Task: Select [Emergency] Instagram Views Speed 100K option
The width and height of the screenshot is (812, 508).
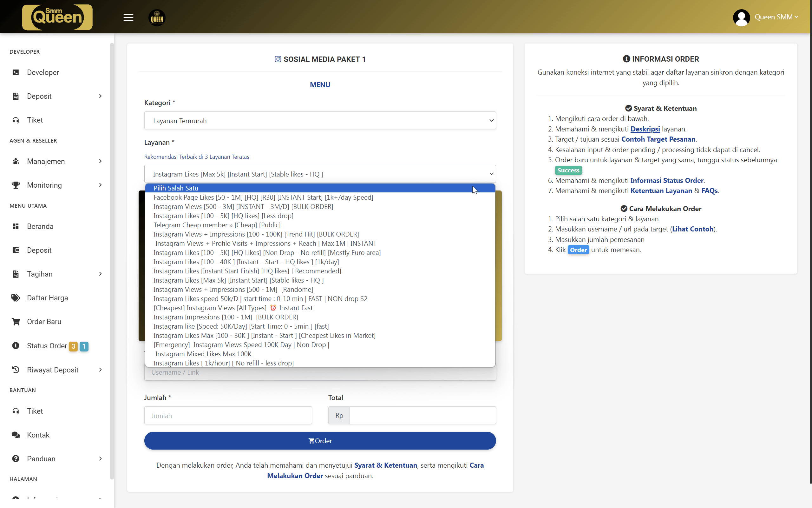Action: (x=320, y=345)
